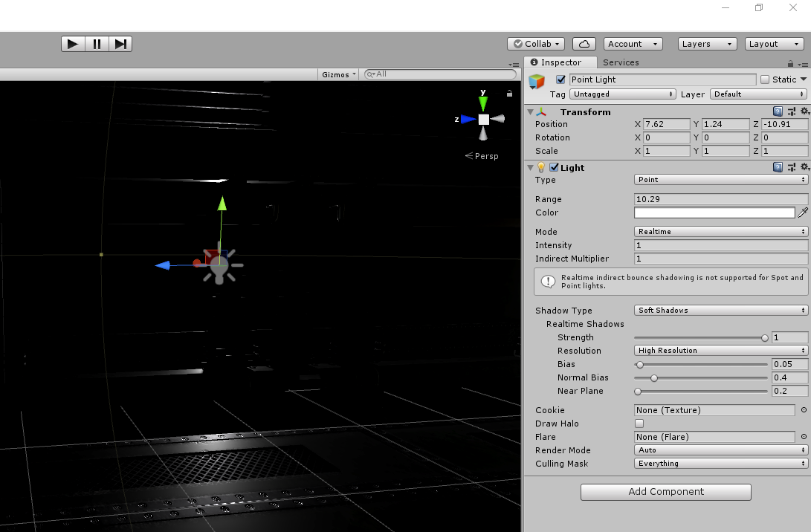Open the Layers dropdown
811x532 pixels.
pyautogui.click(x=707, y=44)
